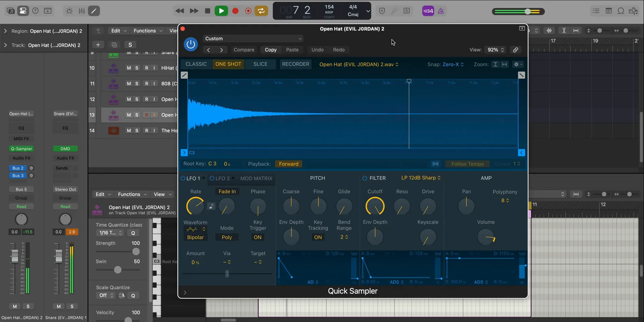Open waveform gear action menu

click(518, 64)
